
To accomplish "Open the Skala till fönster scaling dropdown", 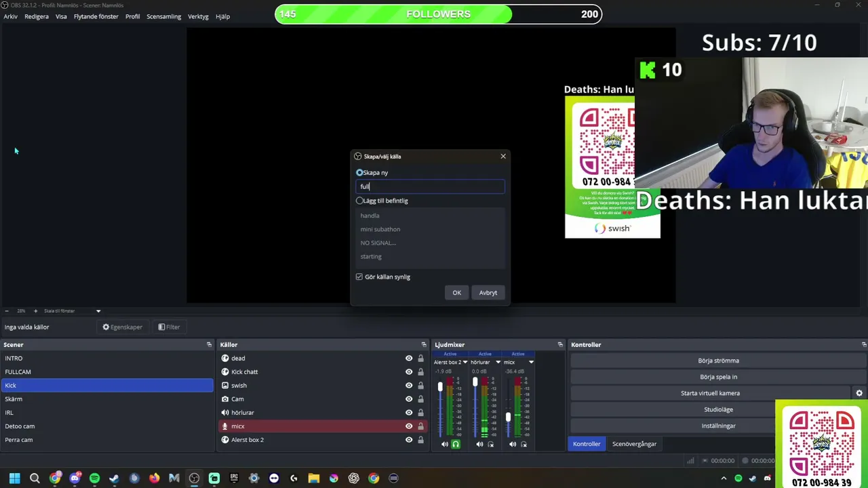I will coord(71,311).
